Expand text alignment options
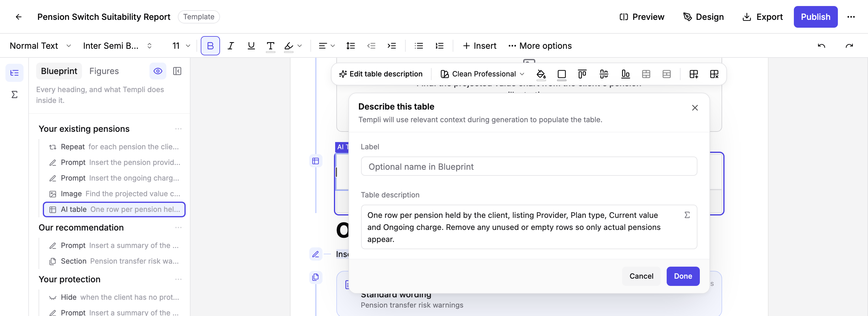The width and height of the screenshot is (868, 316). [326, 46]
